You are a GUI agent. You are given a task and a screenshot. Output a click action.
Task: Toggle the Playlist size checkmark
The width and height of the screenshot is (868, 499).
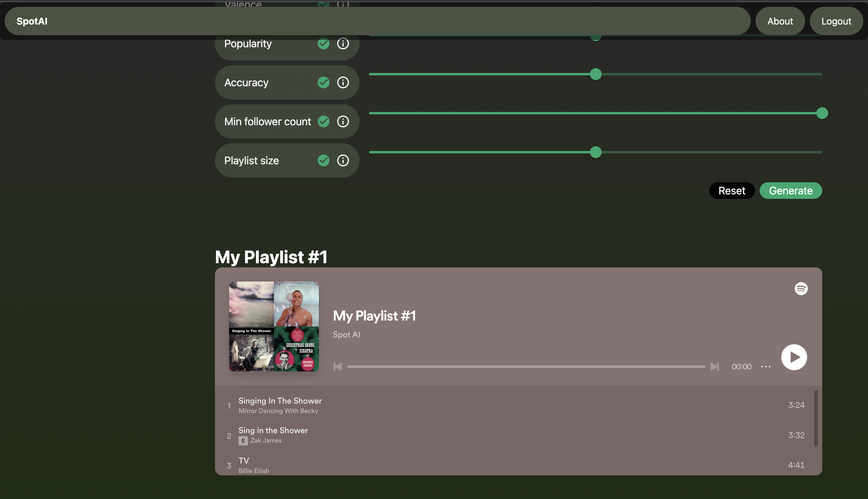tap(323, 160)
